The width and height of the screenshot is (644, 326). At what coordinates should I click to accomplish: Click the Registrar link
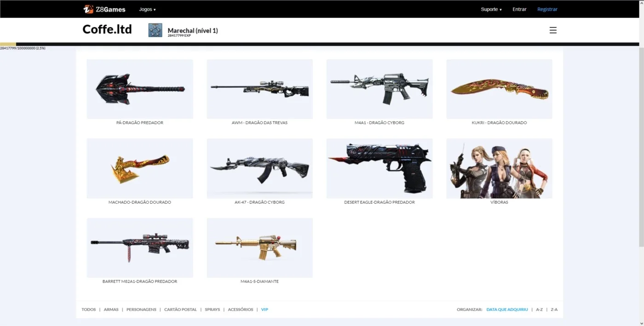tap(547, 9)
